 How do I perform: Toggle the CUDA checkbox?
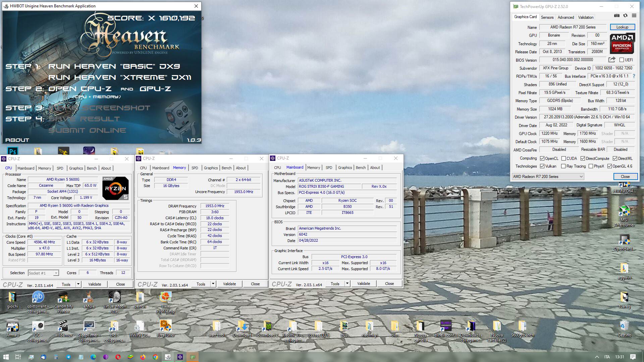click(563, 159)
